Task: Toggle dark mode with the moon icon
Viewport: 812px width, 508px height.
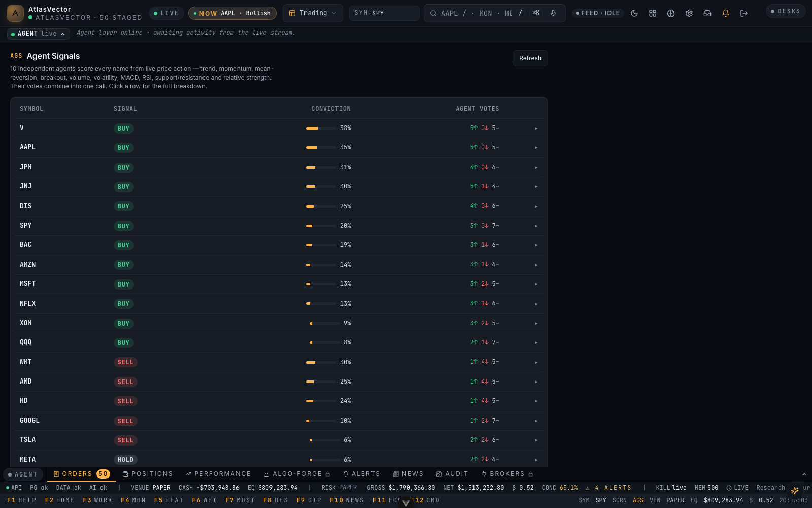Action: coord(634,13)
